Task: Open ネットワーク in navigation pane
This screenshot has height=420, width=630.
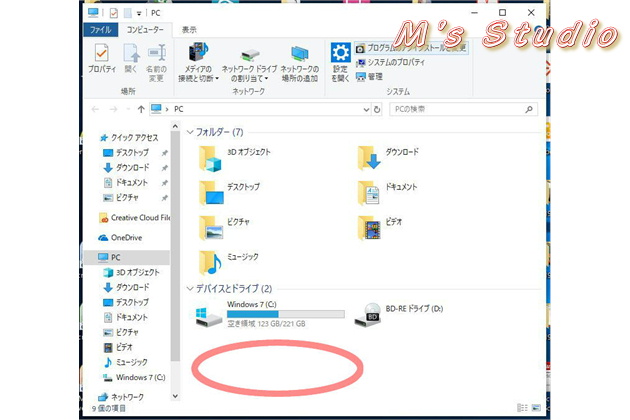Action: (121, 397)
